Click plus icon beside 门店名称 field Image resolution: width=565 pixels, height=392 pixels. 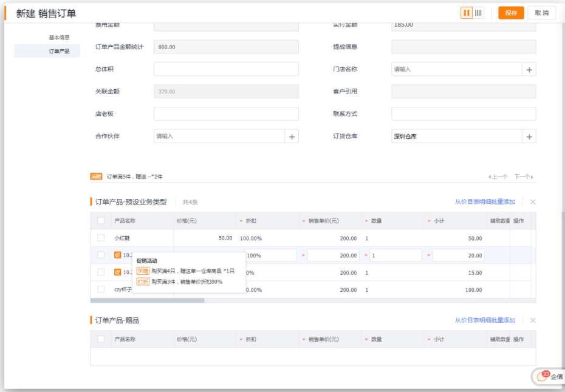(x=529, y=70)
